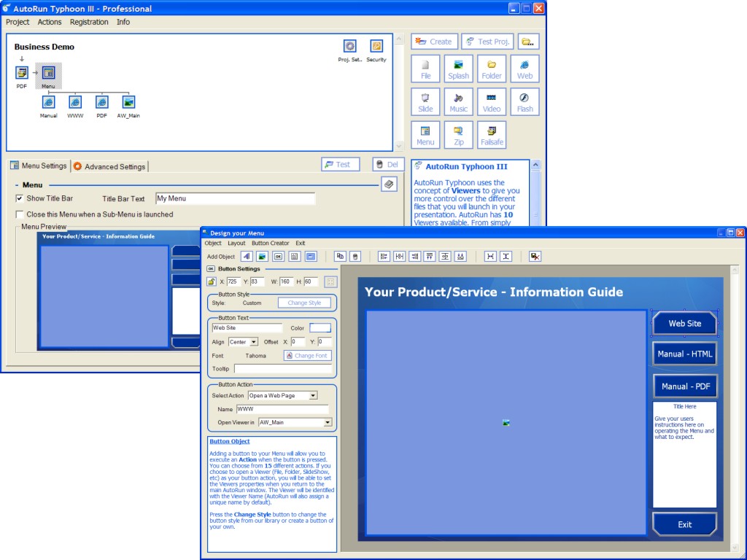747x560 pixels.
Task: Open the Button Creator menu
Action: pos(270,243)
